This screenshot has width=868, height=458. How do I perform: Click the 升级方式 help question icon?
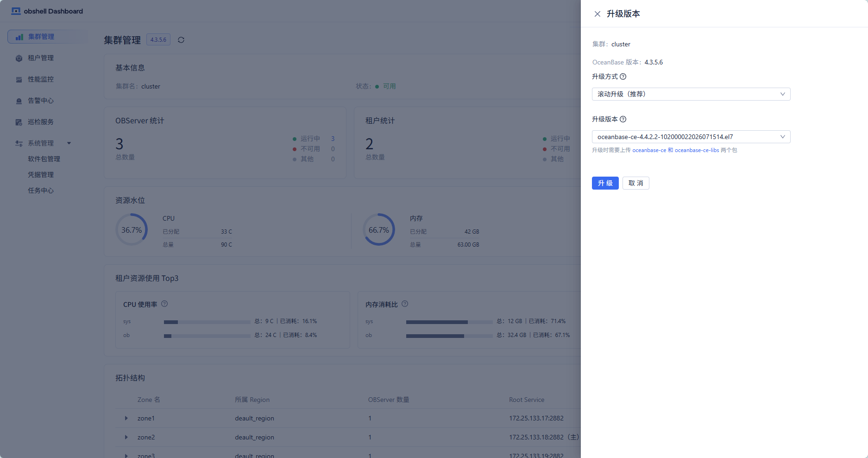[x=623, y=76]
